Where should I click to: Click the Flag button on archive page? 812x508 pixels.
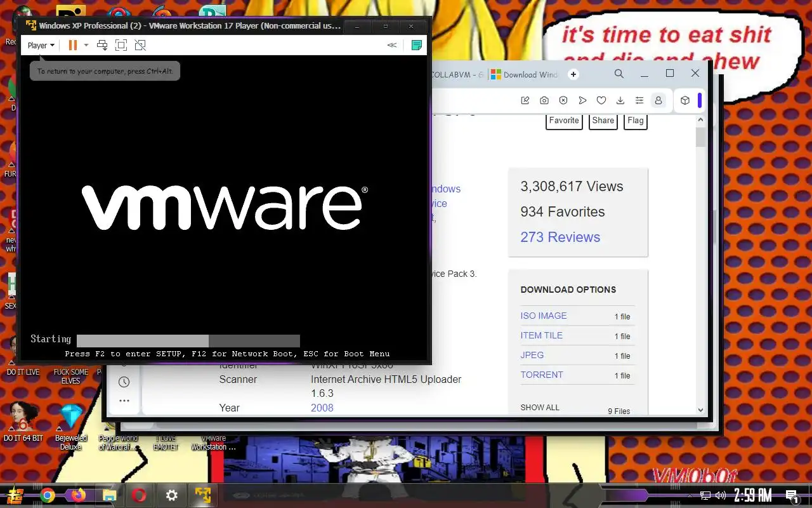tap(636, 121)
